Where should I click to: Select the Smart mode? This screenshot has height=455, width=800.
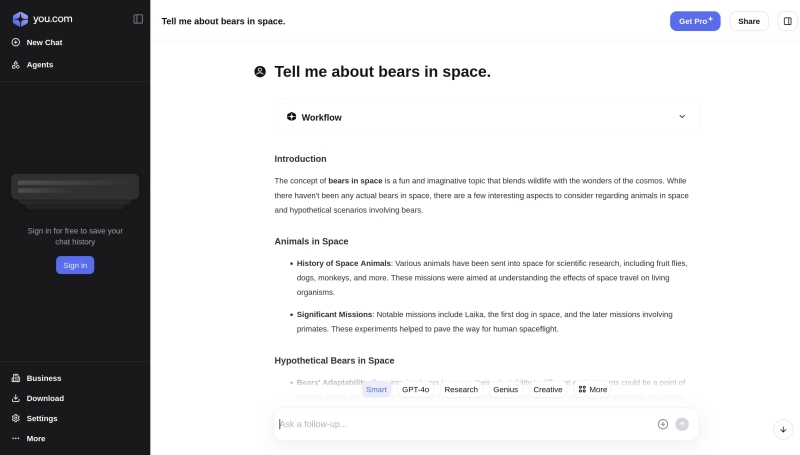click(376, 389)
